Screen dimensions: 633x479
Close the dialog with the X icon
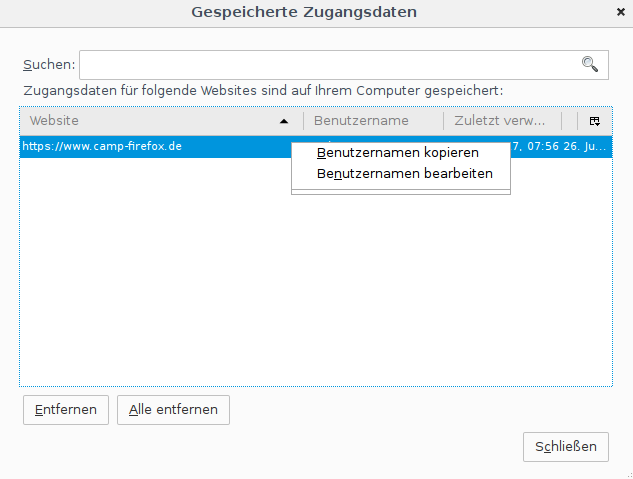pos(620,13)
